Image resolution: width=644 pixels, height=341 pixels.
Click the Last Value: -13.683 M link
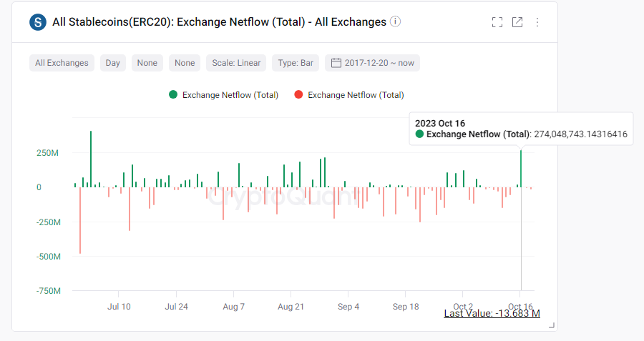(x=492, y=314)
